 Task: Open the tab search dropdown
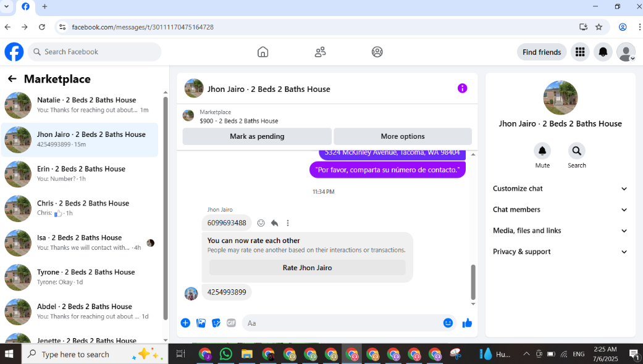pos(7,7)
